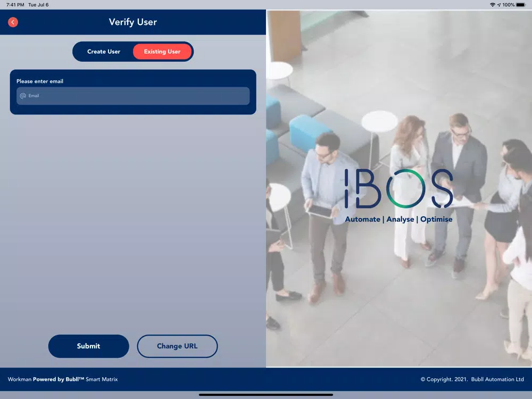Click the 100% battery percentage text
This screenshot has width=532, height=399.
tap(509, 5)
